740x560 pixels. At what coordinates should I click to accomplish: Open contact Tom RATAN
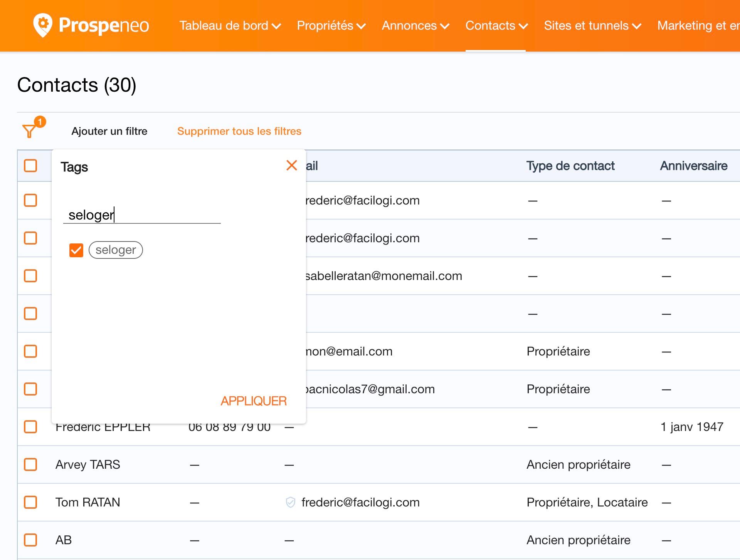click(88, 503)
